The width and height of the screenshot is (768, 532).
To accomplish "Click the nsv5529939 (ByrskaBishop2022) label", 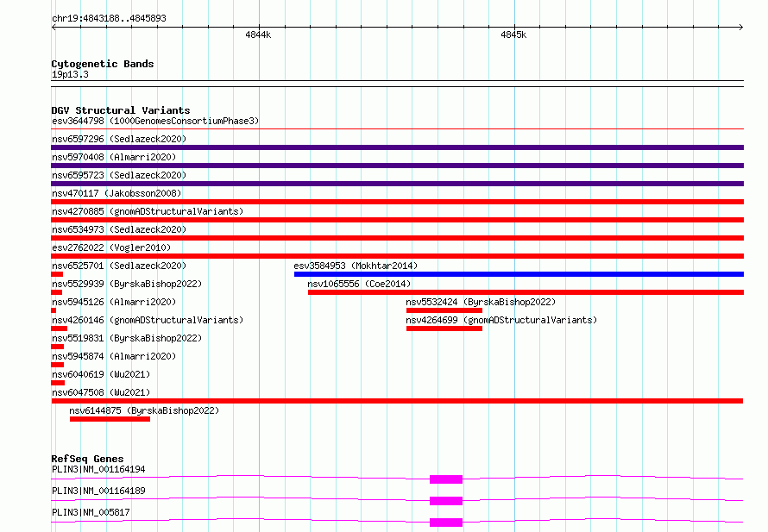I will [x=127, y=284].
